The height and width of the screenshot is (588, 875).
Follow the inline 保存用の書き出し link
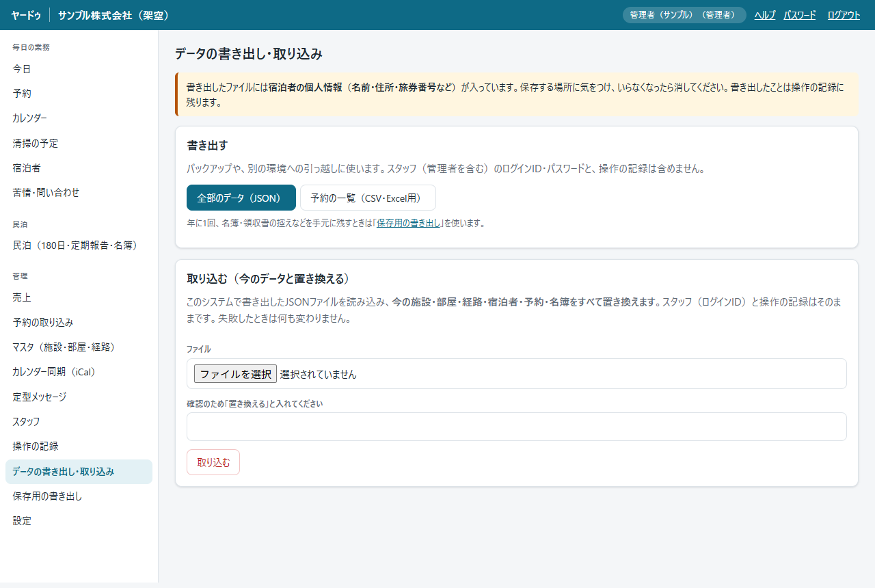pyautogui.click(x=409, y=223)
